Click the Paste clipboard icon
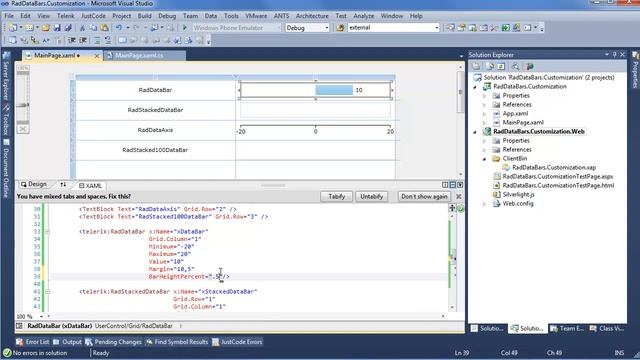 click(x=104, y=28)
